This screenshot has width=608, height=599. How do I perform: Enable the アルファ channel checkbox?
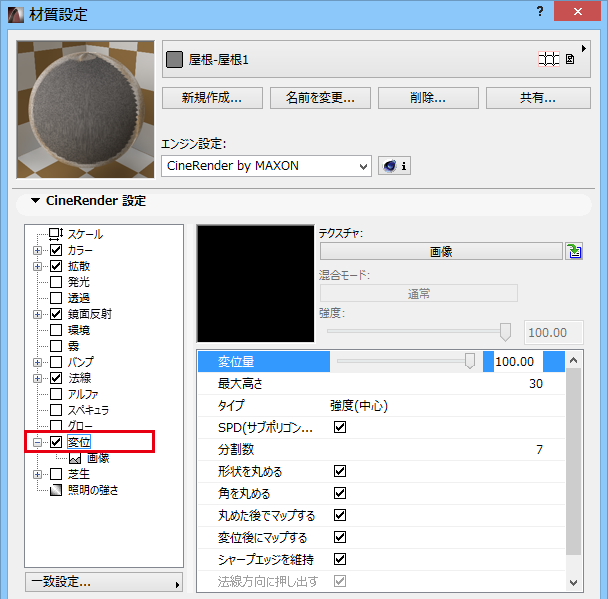point(56,394)
